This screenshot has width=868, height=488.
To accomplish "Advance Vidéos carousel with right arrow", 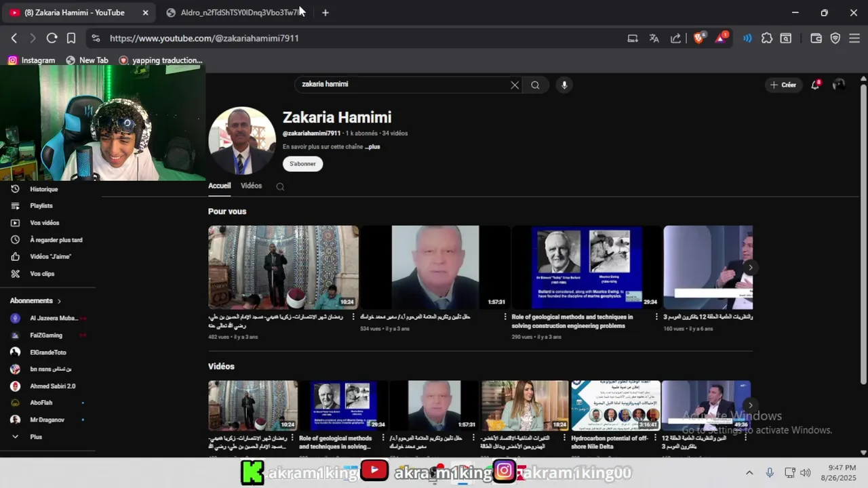I will coord(750,405).
